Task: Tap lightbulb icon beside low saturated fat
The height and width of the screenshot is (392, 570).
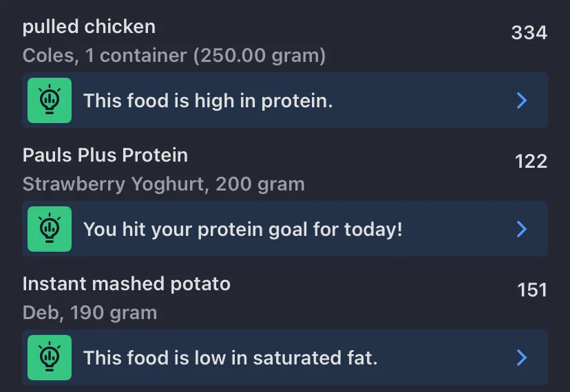Action: (50, 358)
